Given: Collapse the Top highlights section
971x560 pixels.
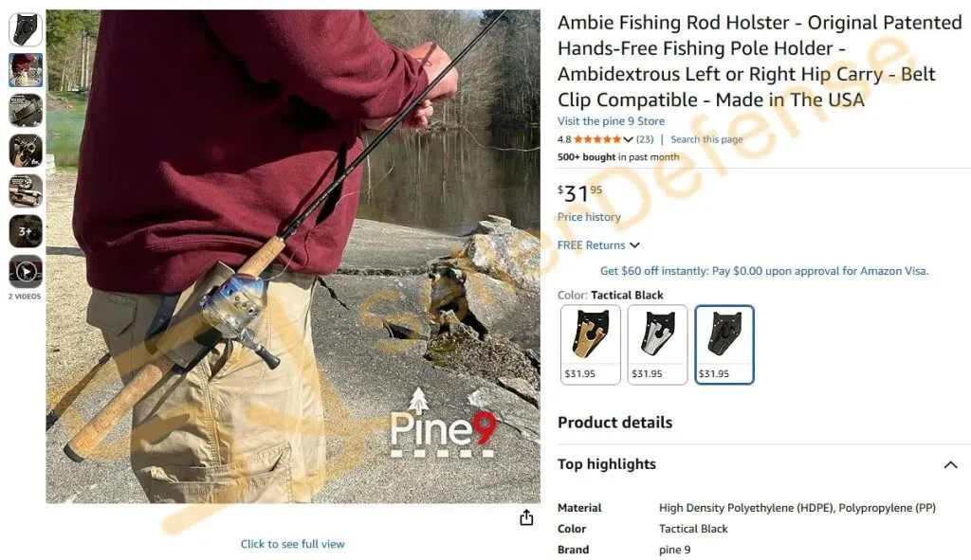Looking at the screenshot, I should 950,464.
